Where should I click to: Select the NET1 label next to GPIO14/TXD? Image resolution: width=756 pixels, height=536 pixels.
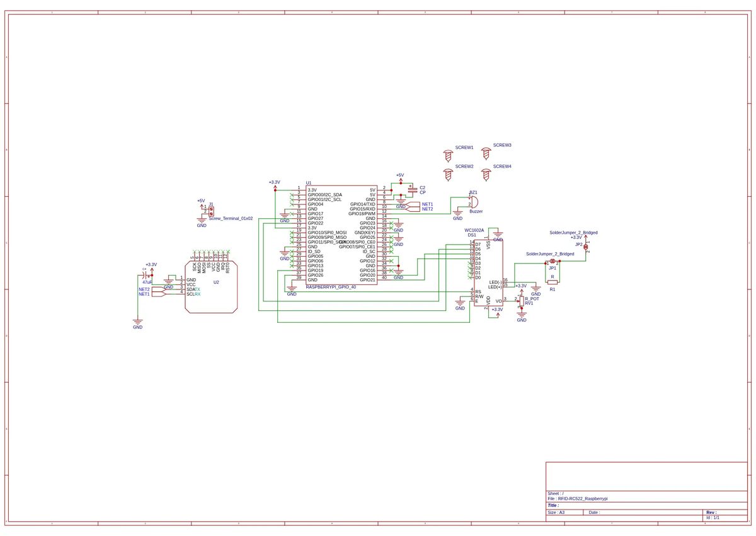(427, 204)
